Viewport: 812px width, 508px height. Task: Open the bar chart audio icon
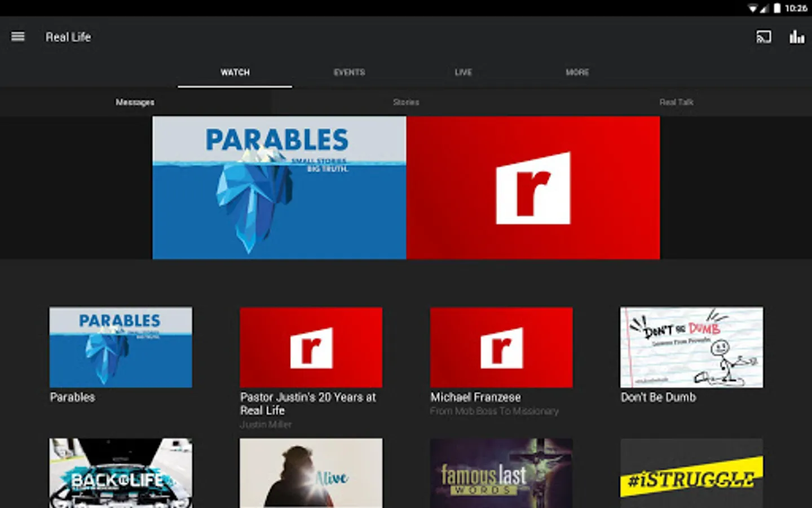click(797, 37)
